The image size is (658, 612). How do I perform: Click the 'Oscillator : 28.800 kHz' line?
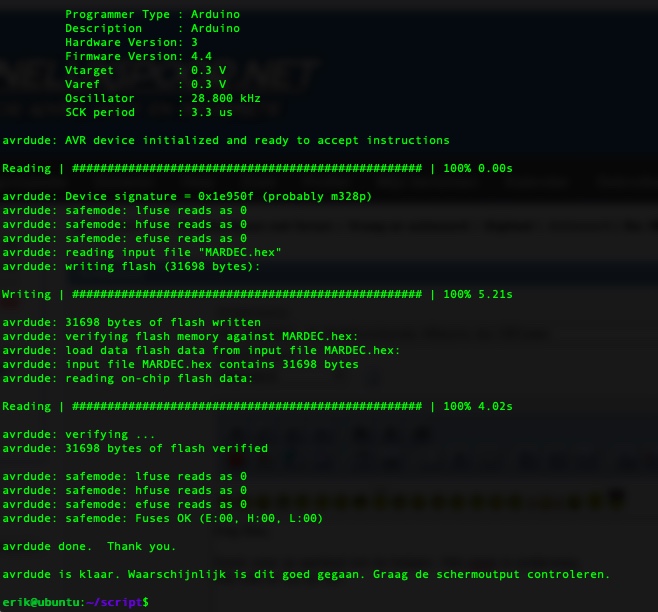click(163, 98)
